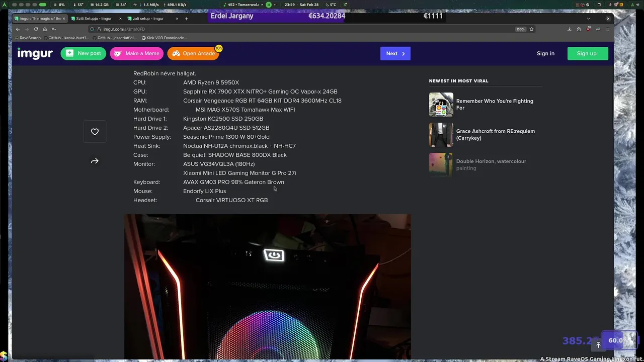
Task: Open the GitHub - kanak-buet bookmark
Action: (65, 38)
